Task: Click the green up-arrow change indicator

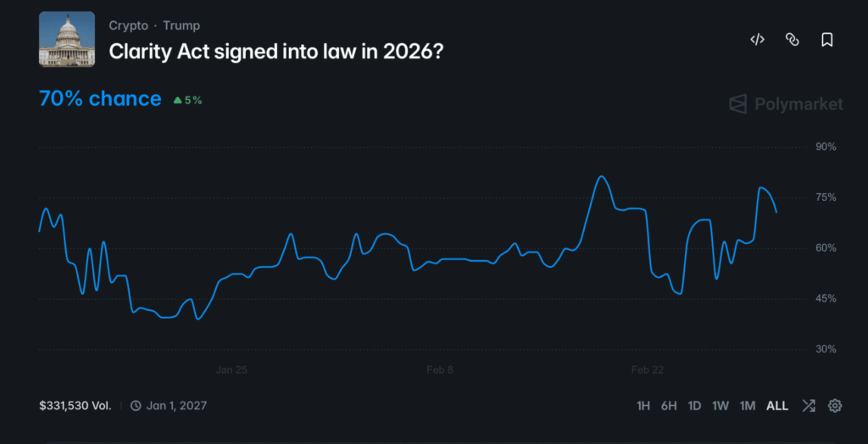Action: point(178,100)
